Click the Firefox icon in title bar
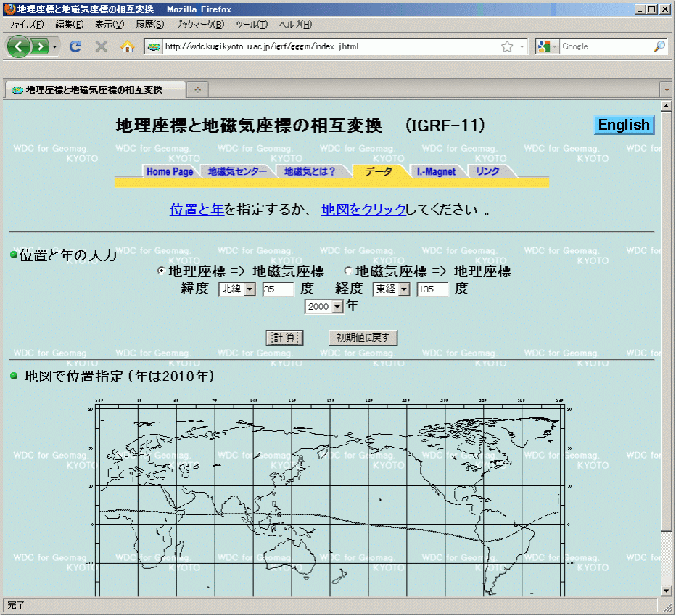 pyautogui.click(x=9, y=9)
